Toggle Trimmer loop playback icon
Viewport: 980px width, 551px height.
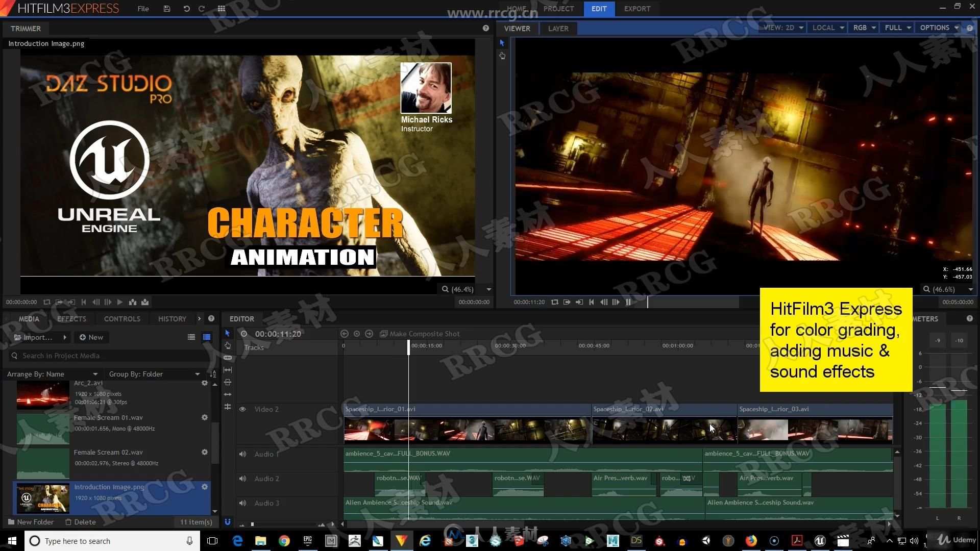coord(47,302)
